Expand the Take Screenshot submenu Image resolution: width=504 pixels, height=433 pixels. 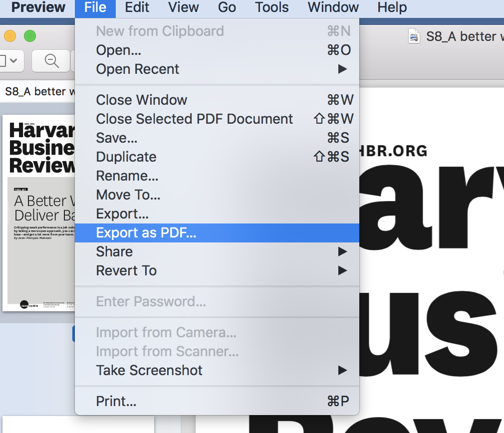coord(217,370)
